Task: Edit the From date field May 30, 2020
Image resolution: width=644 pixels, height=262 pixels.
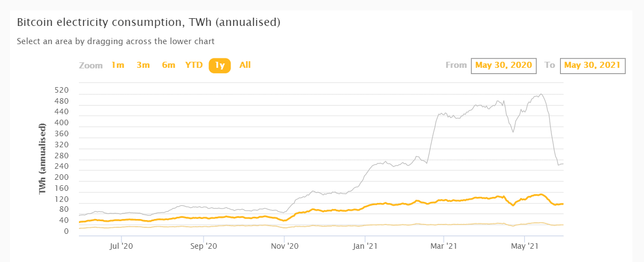Action: coord(504,65)
